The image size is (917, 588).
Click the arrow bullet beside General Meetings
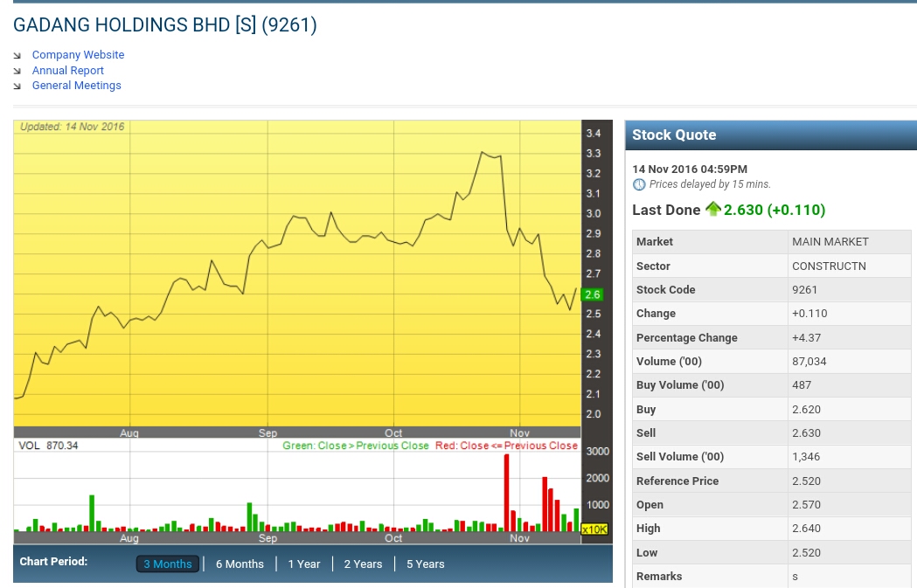click(x=17, y=86)
